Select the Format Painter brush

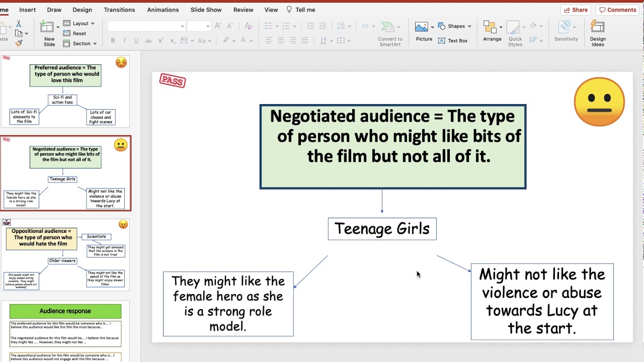(x=19, y=43)
